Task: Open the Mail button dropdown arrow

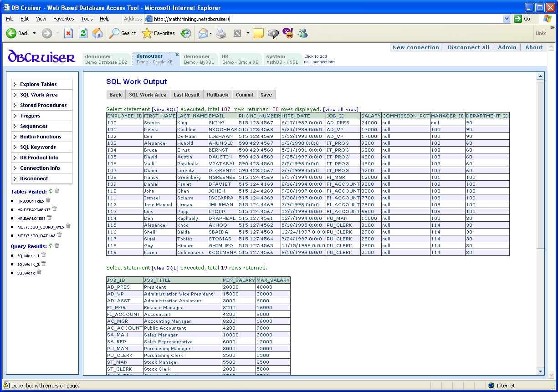Action: [x=210, y=33]
